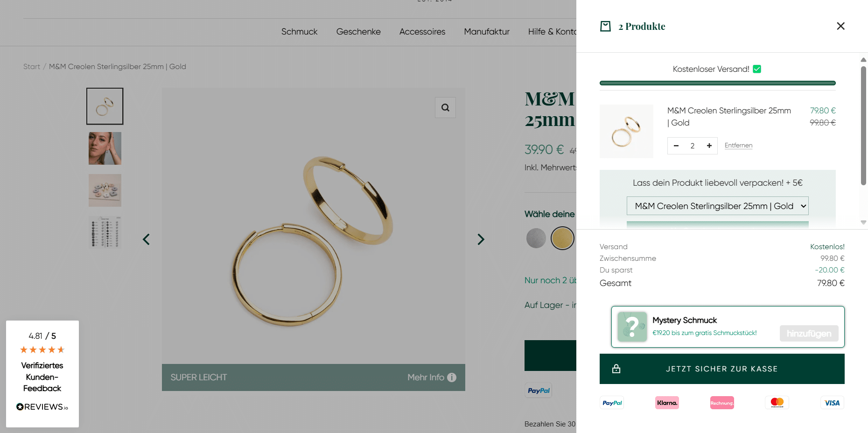Open the gift packaging product dropdown
This screenshot has height=433, width=868.
coord(717,206)
